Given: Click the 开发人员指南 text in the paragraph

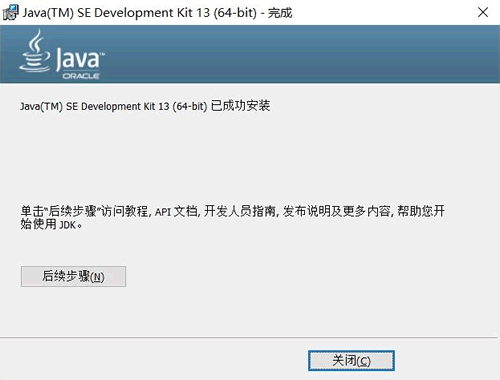Looking at the screenshot, I should click(x=240, y=211).
